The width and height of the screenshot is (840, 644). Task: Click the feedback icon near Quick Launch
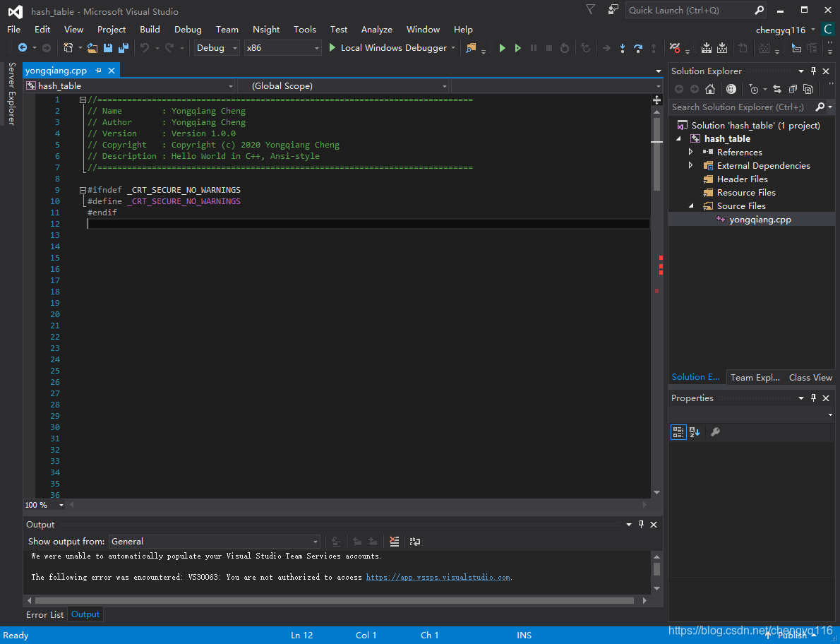pos(613,10)
